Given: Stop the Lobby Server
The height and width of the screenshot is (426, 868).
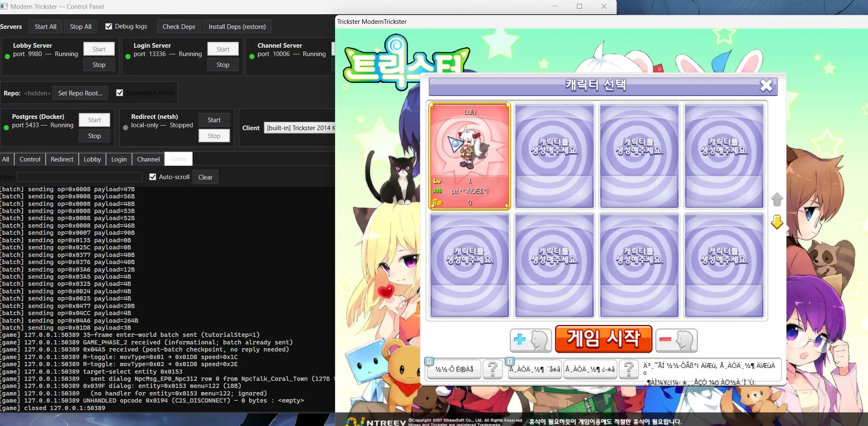Looking at the screenshot, I should [x=99, y=65].
